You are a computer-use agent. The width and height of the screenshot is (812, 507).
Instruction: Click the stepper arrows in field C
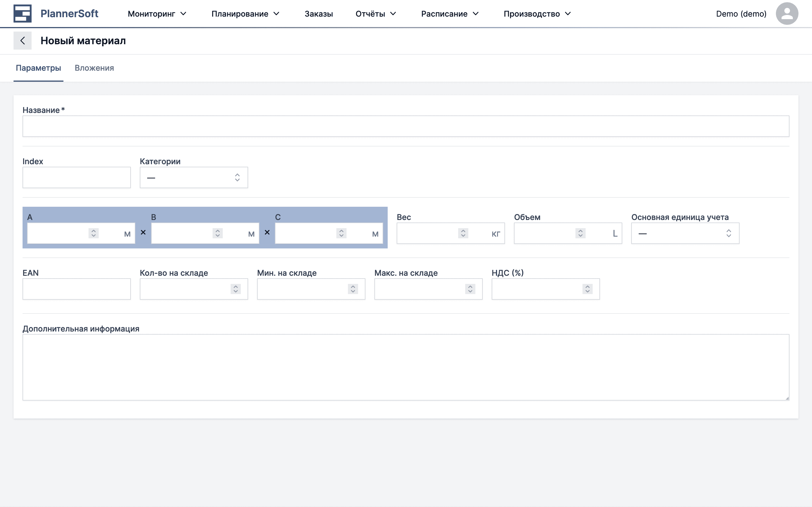coord(341,233)
